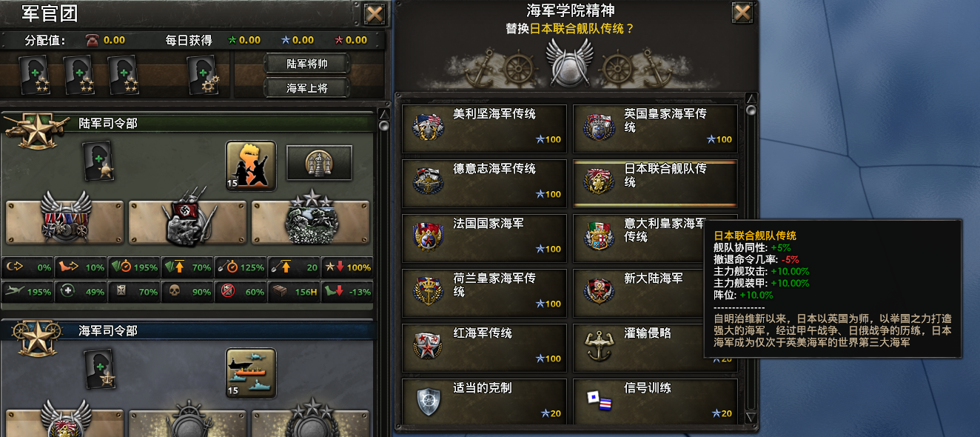980x437 pixels.
Task: Select the 美利坚海军传统 spirit icon
Action: pos(428,127)
